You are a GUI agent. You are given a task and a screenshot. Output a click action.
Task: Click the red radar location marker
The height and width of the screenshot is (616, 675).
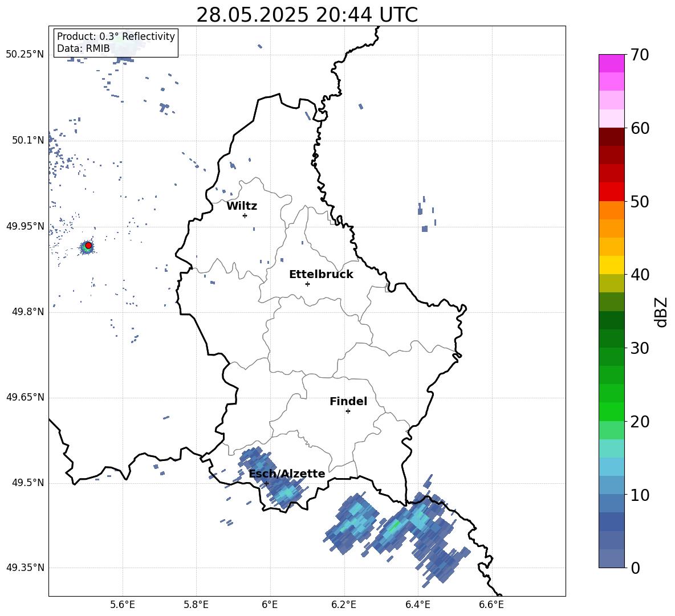coord(88,246)
